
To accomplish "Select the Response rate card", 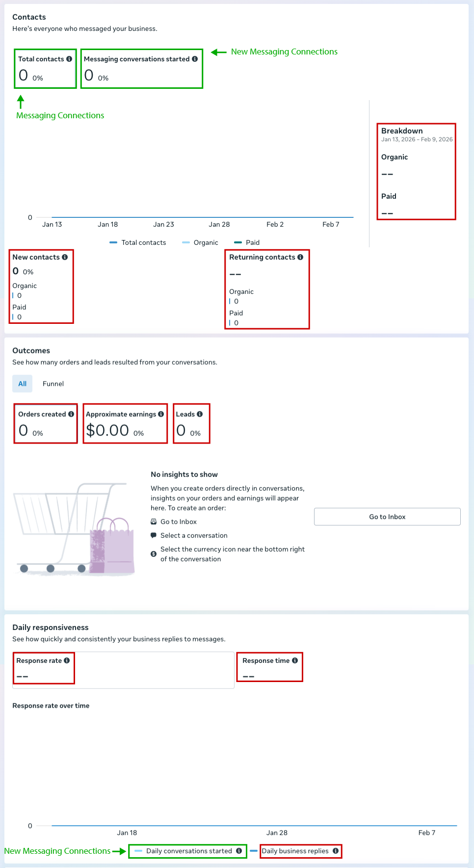I will [123, 670].
